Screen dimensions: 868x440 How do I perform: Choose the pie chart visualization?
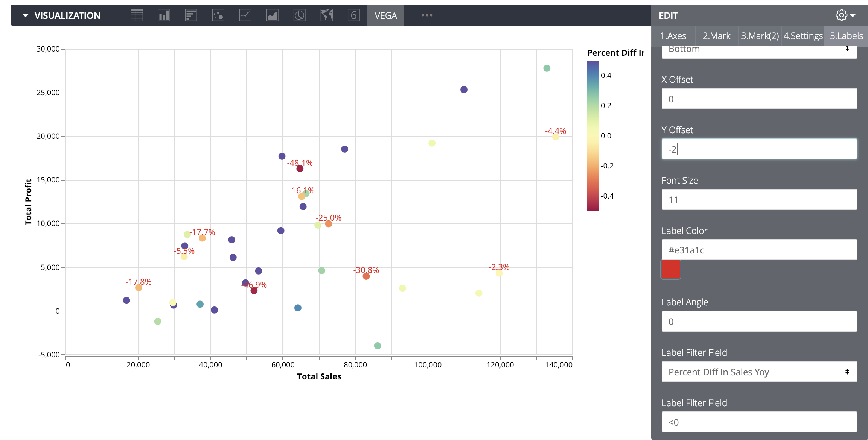(299, 15)
